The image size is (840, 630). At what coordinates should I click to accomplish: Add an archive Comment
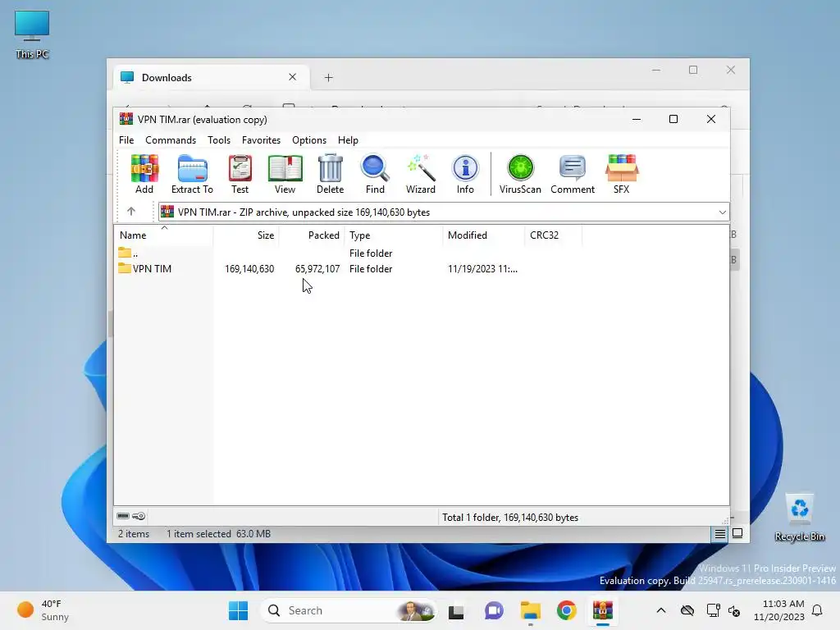[x=572, y=174]
